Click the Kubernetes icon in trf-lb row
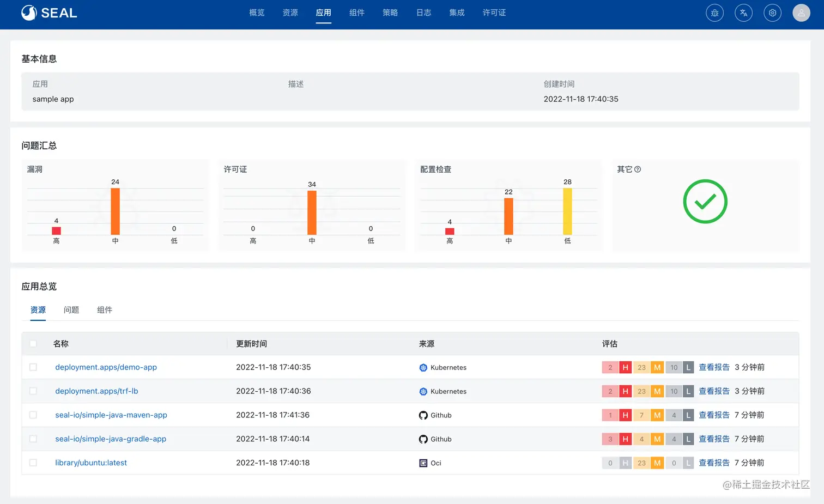 coord(423,392)
